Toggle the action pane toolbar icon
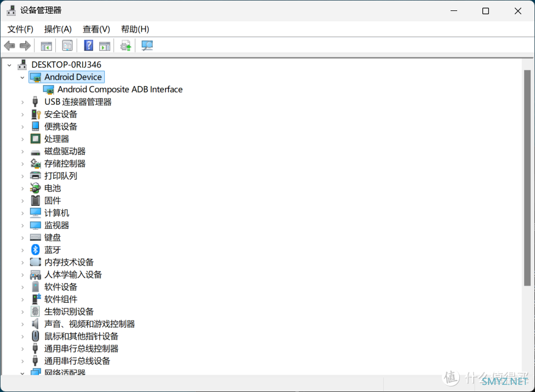The height and width of the screenshot is (392, 535). (x=105, y=46)
